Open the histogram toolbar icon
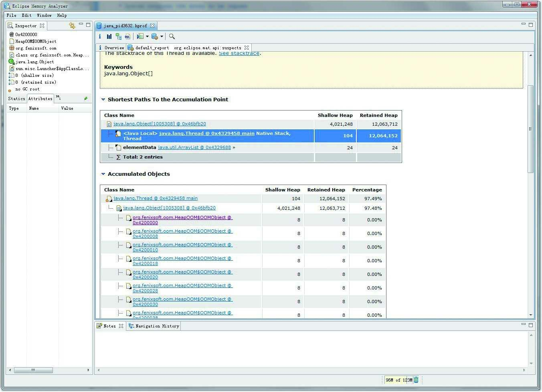Viewport: 542px width, 392px height. (109, 36)
